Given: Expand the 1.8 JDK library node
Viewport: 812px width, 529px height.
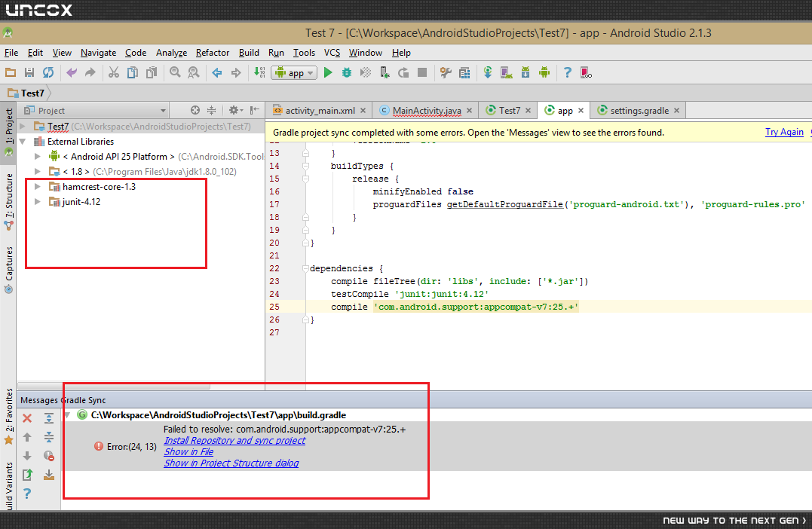Looking at the screenshot, I should [x=38, y=171].
